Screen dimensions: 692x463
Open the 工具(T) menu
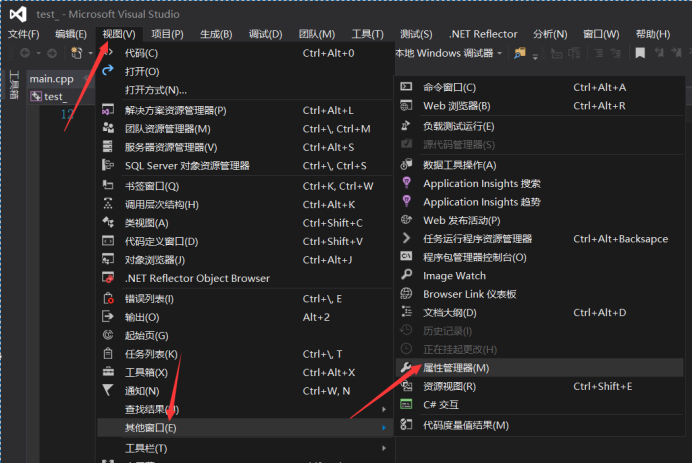[x=368, y=34]
